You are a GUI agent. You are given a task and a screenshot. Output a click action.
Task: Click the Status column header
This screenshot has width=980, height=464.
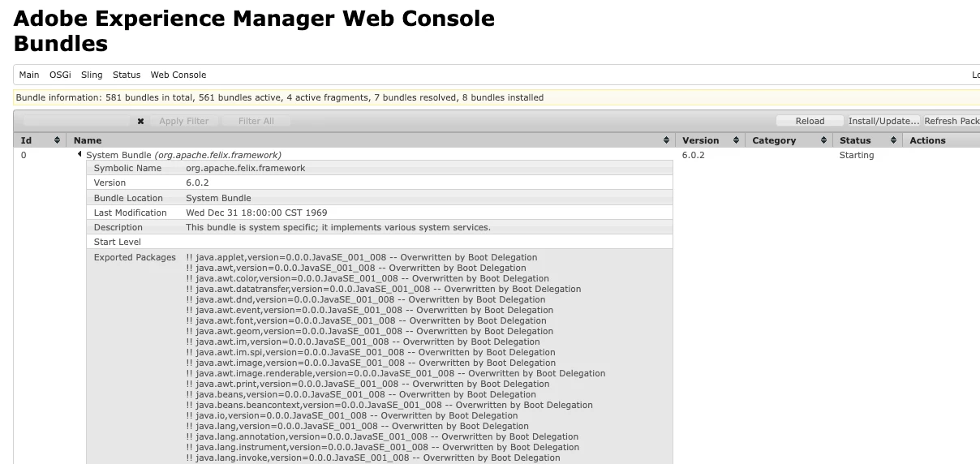click(867, 140)
